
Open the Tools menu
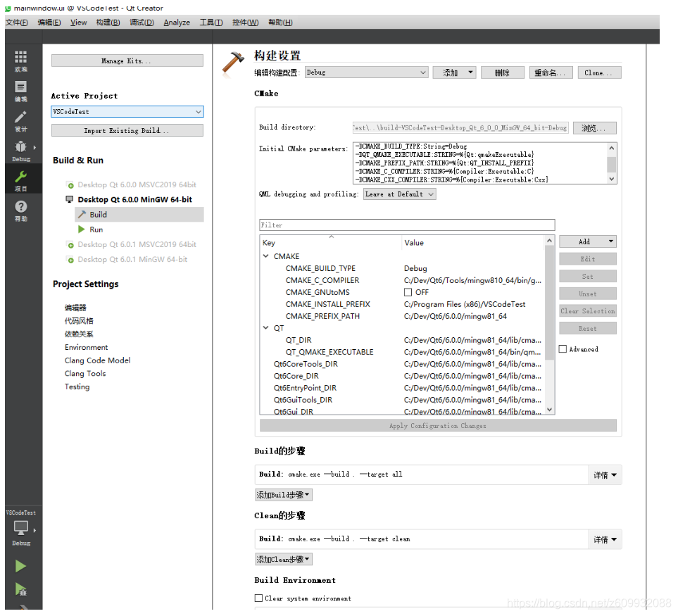211,23
